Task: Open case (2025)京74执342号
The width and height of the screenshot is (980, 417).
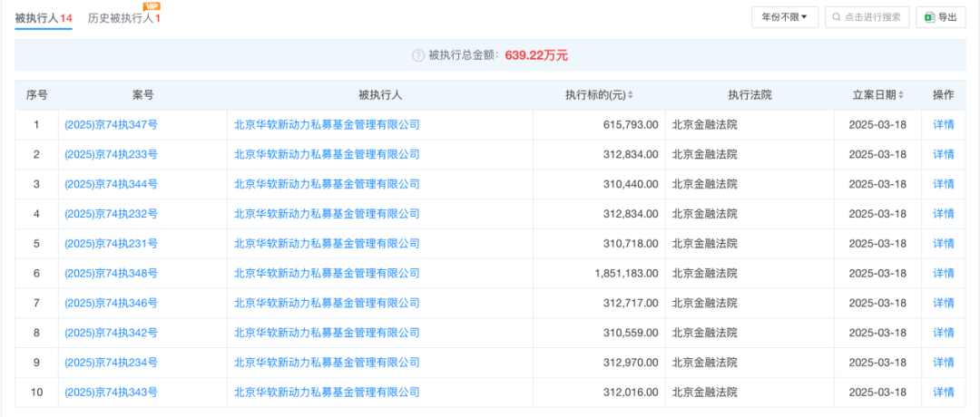Action: [112, 333]
